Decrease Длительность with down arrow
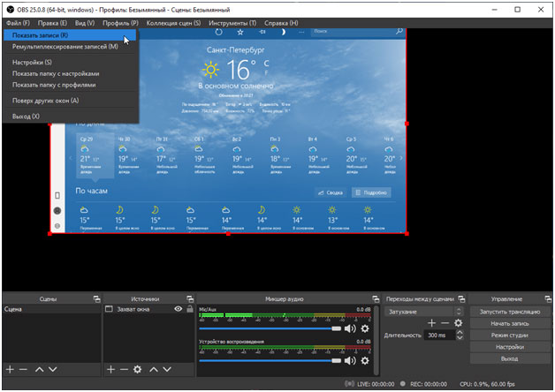 [x=460, y=337]
